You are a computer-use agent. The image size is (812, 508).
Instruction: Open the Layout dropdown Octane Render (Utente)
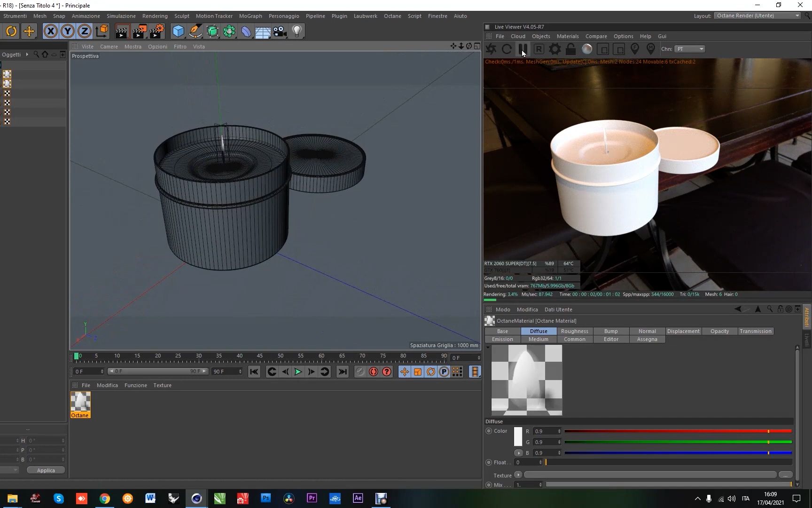(757, 16)
